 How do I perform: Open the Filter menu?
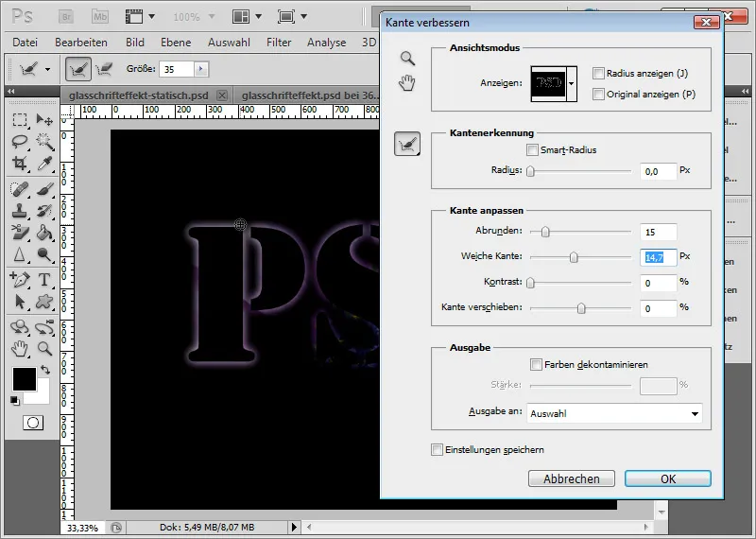(x=279, y=43)
